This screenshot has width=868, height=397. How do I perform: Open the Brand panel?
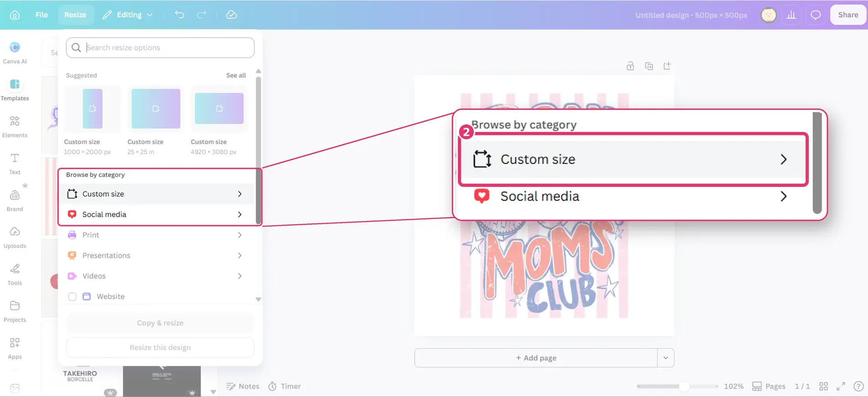pos(15,200)
